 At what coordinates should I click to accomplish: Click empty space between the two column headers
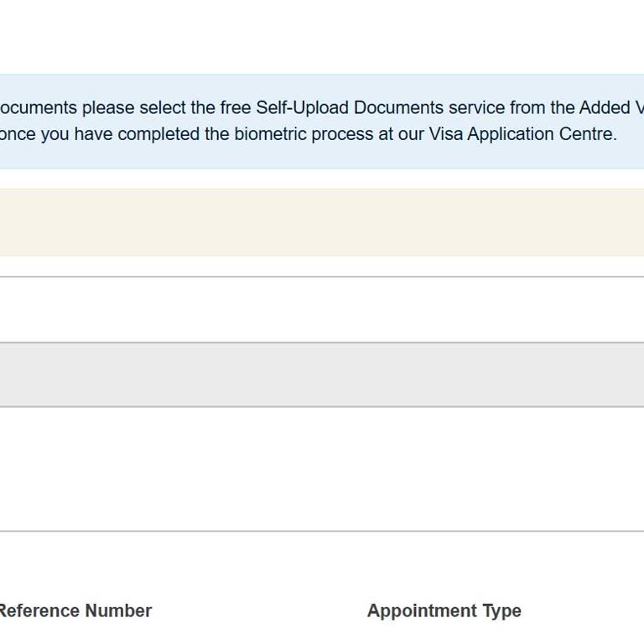click(x=260, y=611)
